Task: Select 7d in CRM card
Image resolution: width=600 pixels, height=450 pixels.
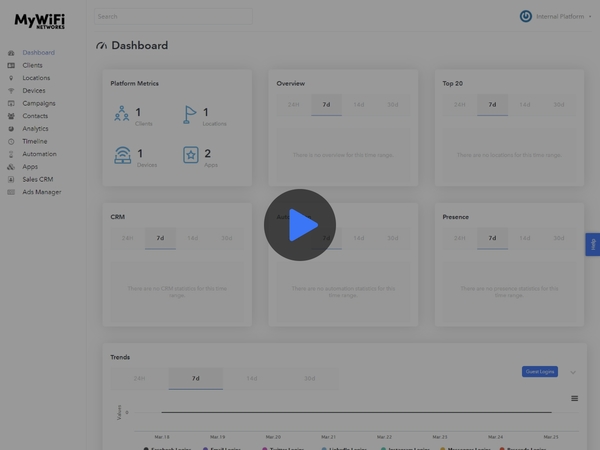Action: 160,238
